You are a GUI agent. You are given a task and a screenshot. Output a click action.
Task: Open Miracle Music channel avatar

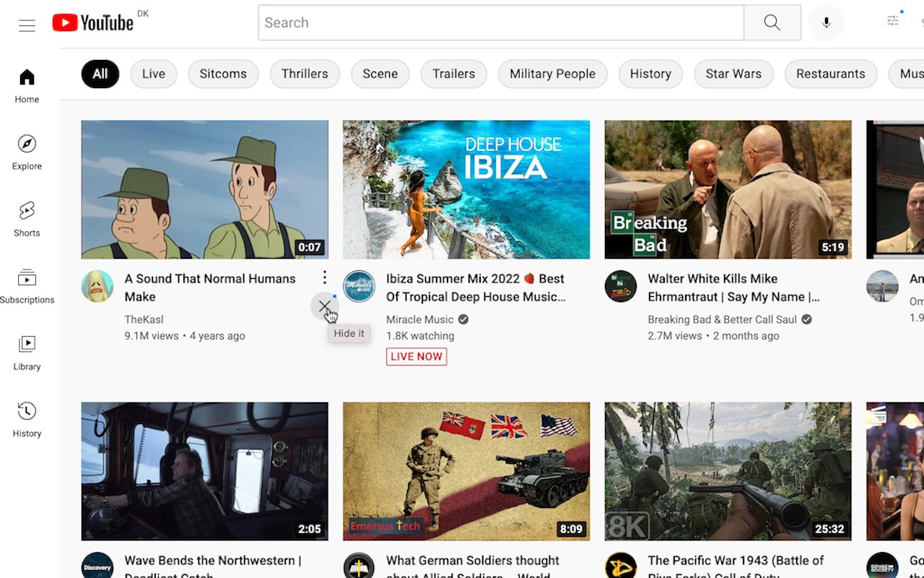pos(359,286)
